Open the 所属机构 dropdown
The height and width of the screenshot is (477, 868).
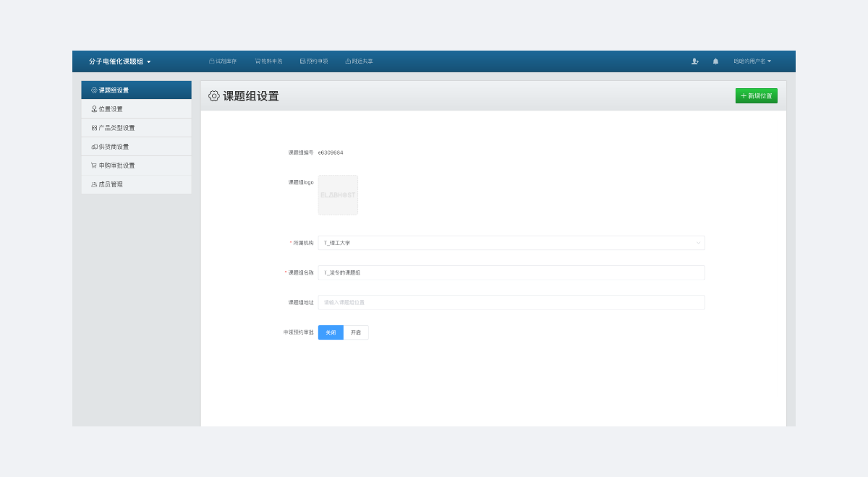tap(511, 243)
